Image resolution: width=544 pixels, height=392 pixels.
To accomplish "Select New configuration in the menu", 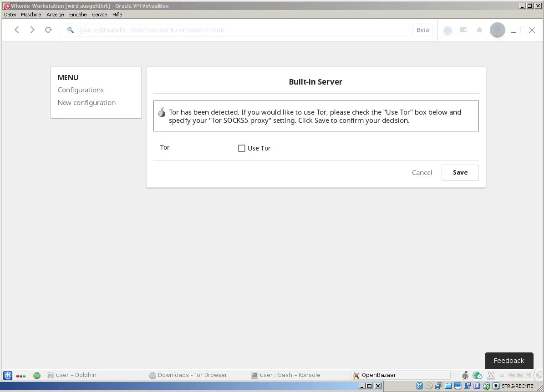I will 87,103.
